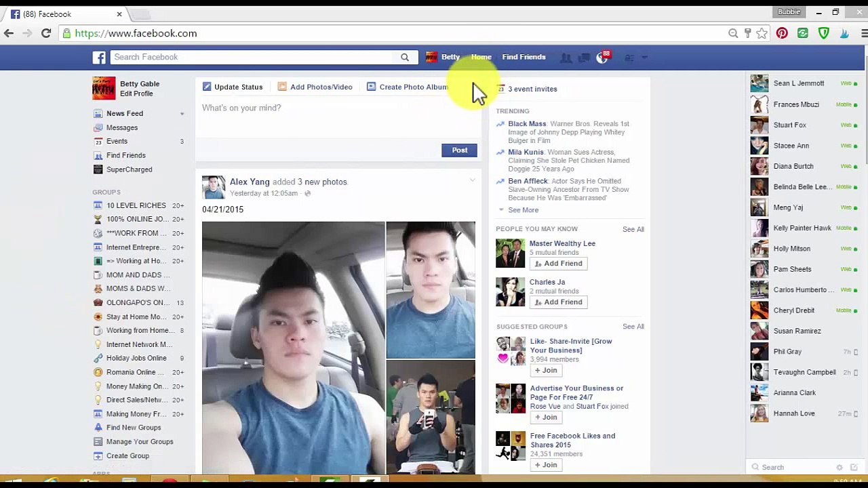Go to Betty's profile from top bar
868x488 pixels.
pos(450,58)
